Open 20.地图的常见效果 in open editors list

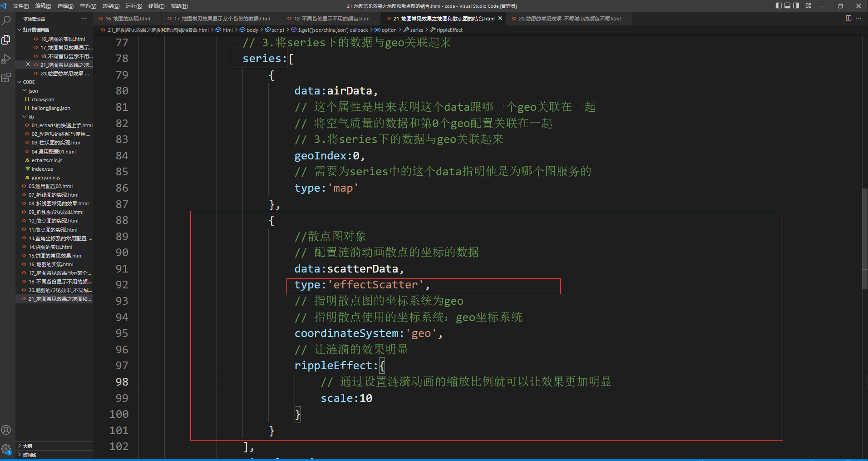[x=64, y=74]
